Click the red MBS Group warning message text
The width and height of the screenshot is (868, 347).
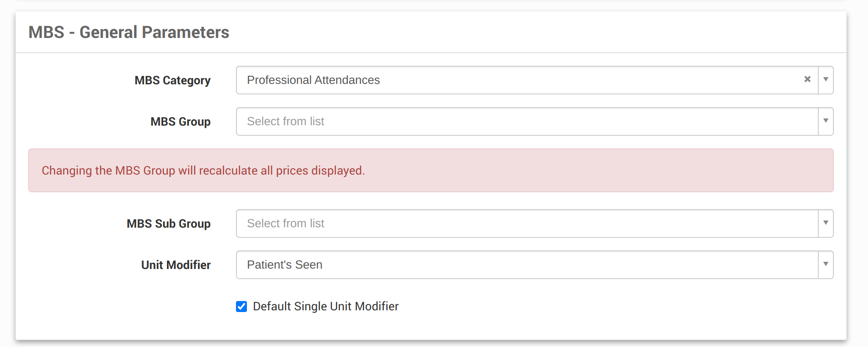tap(203, 170)
